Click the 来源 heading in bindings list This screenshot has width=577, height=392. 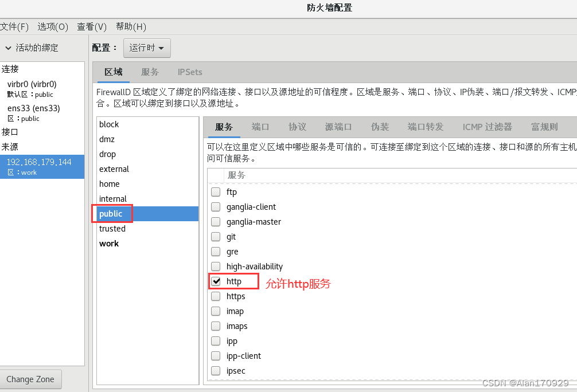[10, 147]
